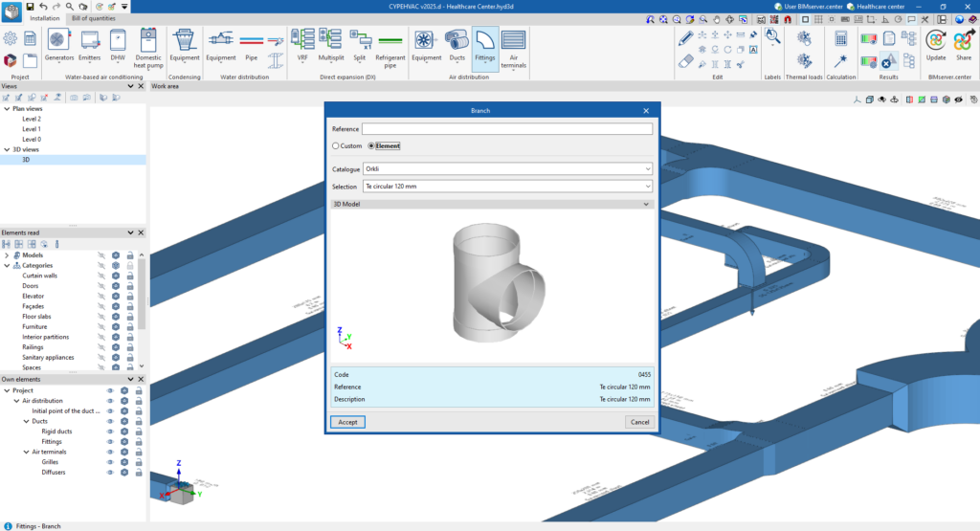Collapse 3D views tree node
The height and width of the screenshot is (531, 980).
[7, 150]
